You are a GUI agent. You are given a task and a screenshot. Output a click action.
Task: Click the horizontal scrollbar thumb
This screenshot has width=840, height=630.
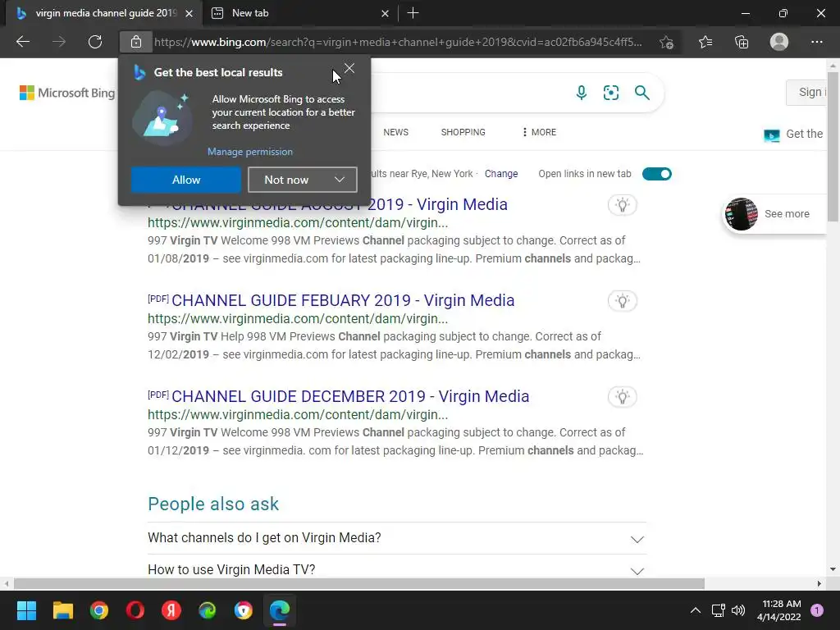358,583
